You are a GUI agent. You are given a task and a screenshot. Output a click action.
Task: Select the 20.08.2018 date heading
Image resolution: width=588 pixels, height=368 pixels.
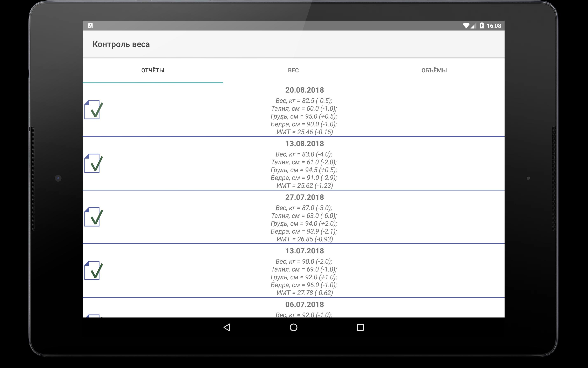(x=305, y=90)
